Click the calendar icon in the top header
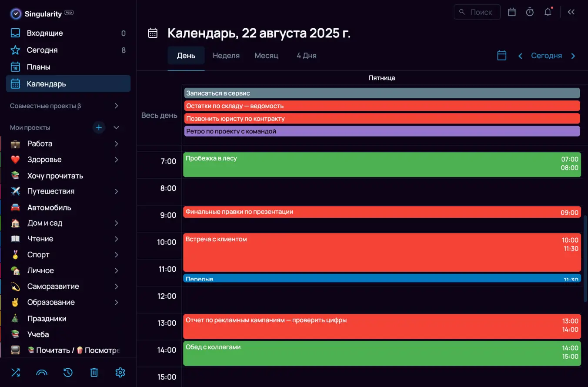Image resolution: width=588 pixels, height=387 pixels. coord(511,12)
